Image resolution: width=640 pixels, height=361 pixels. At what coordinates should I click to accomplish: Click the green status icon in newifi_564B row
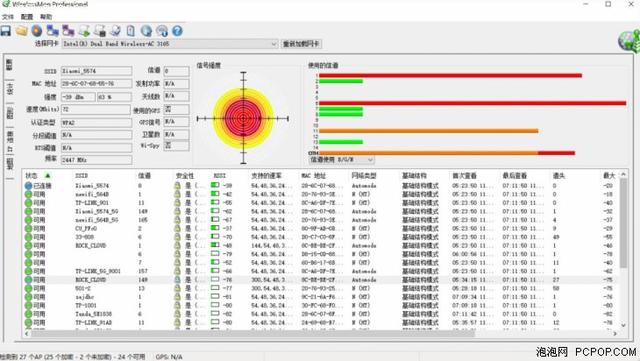(28, 194)
